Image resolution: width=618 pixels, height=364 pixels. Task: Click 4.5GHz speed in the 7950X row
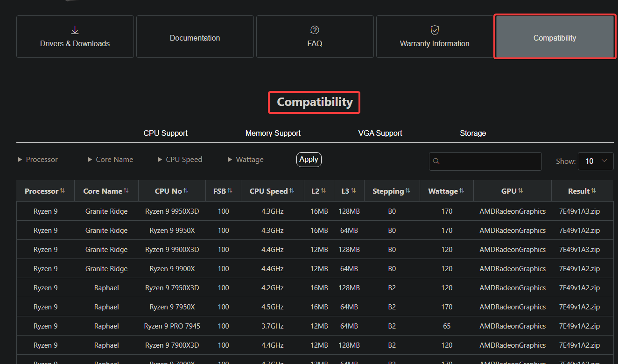273,307
